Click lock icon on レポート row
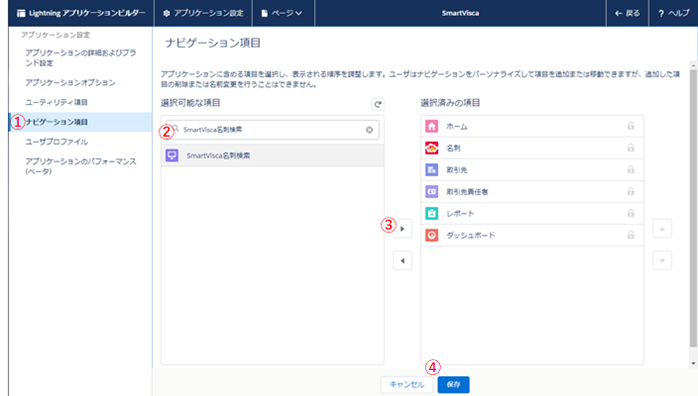This screenshot has width=698, height=396. click(631, 213)
